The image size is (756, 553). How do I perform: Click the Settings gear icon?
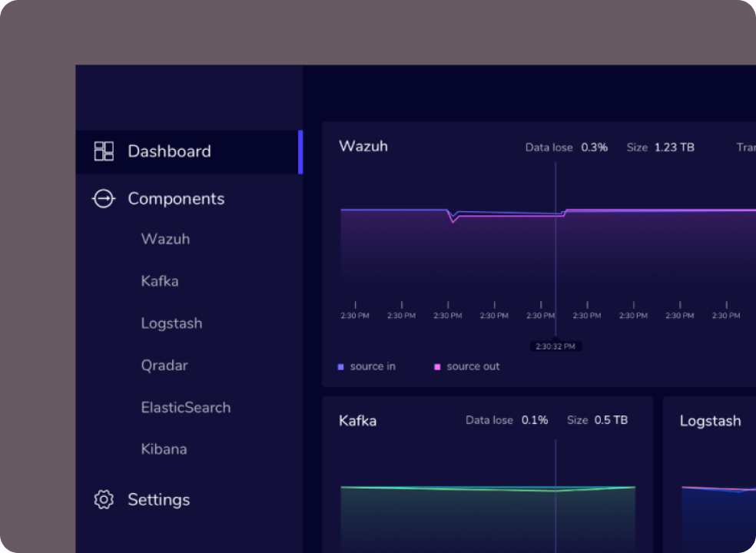tap(103, 500)
